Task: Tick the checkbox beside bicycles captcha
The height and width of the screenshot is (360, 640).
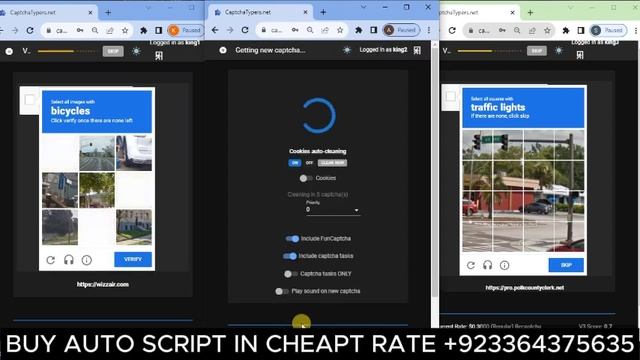Action: [29, 99]
